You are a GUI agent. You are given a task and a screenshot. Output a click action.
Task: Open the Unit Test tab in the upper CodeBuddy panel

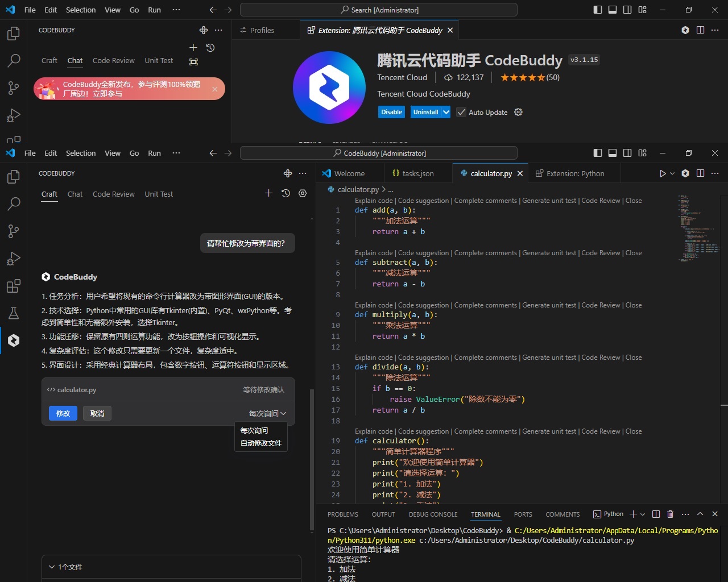[159, 60]
